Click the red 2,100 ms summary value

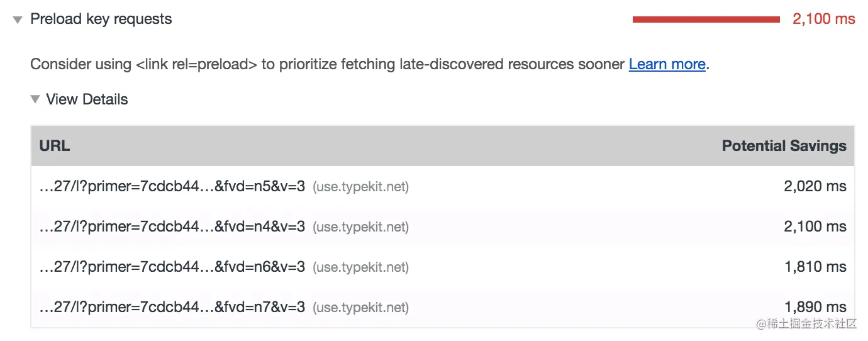(x=823, y=20)
